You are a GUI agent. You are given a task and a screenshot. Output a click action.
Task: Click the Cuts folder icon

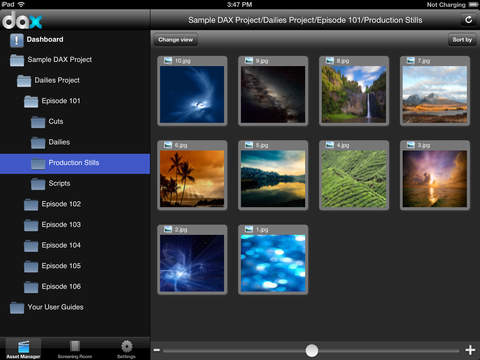pos(38,122)
